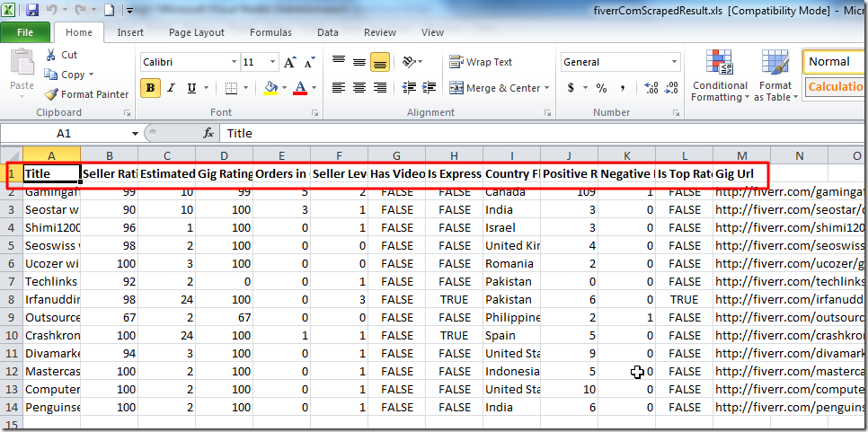Toggle Underline formatting
Viewport: 868px width, 432px height.
point(191,88)
